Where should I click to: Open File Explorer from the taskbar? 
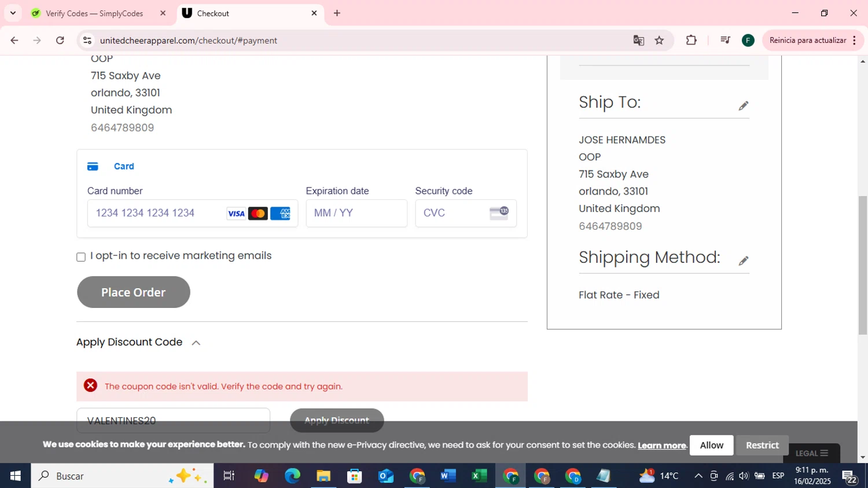pyautogui.click(x=323, y=476)
